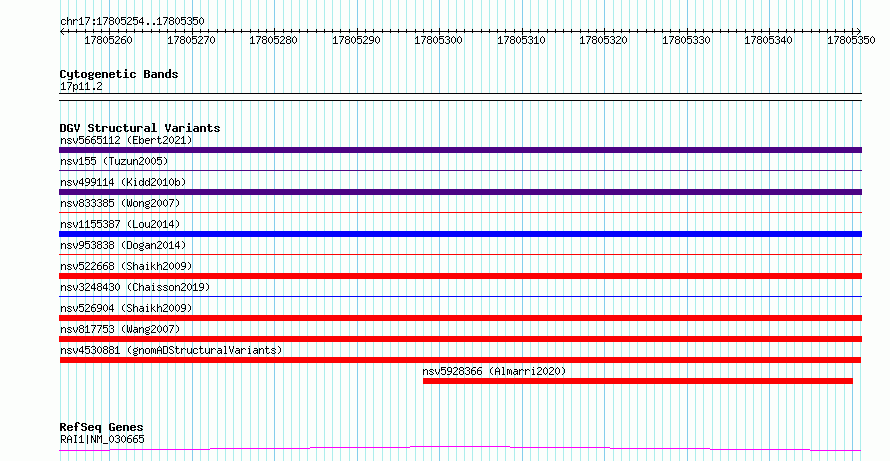890x461 pixels.
Task: Click ruler position 17805290
Action: click(x=356, y=40)
